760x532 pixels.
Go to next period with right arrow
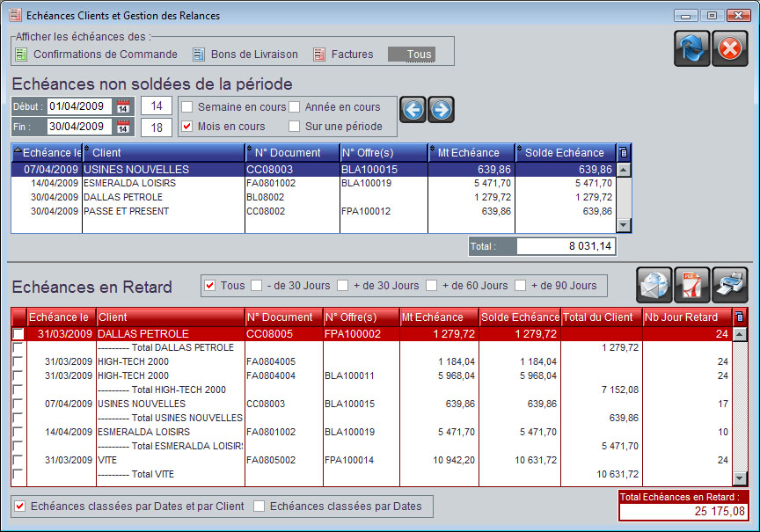(442, 109)
